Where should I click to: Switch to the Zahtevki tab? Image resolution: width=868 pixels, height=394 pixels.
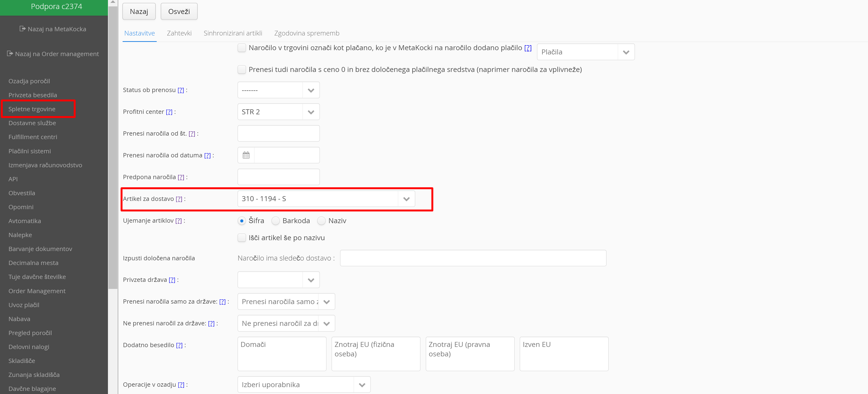click(179, 33)
